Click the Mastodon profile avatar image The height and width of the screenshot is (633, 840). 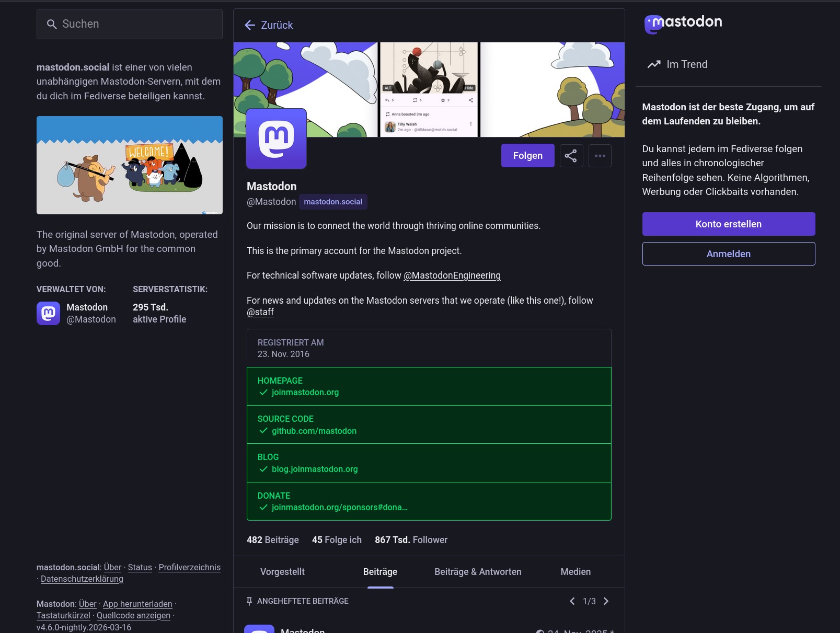coord(276,139)
